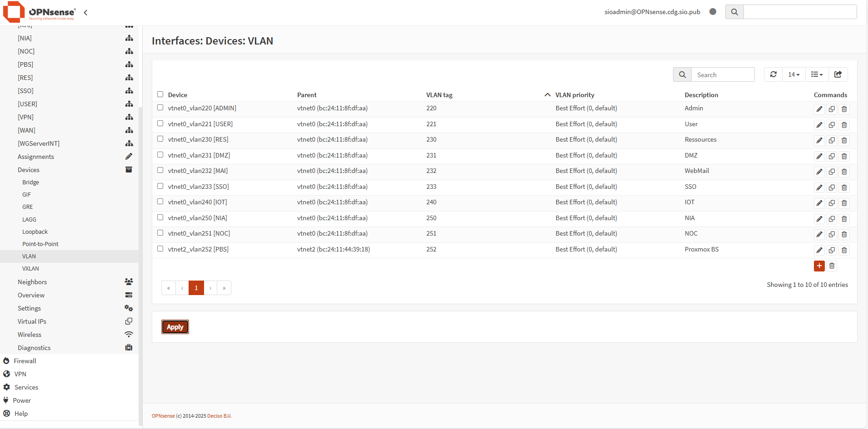
Task: Toggle the select-all checkbox in header
Action: pos(160,94)
